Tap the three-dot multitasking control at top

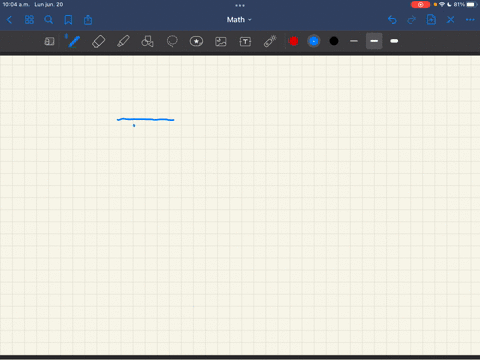coord(240,5)
